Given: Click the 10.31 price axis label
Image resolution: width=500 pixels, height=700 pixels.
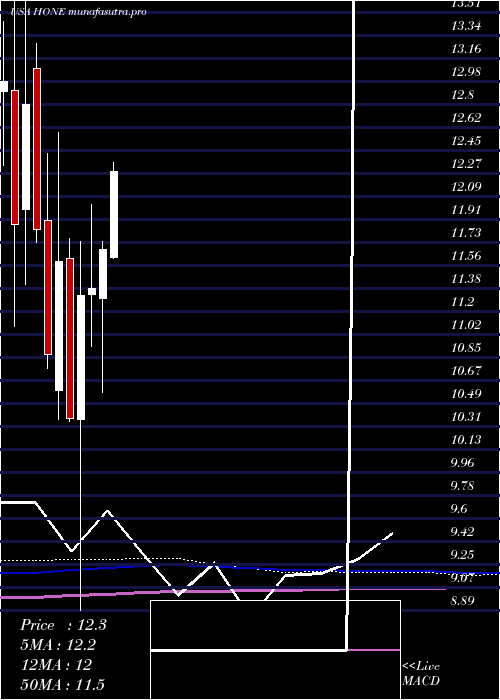Looking at the screenshot, I should [x=466, y=417].
